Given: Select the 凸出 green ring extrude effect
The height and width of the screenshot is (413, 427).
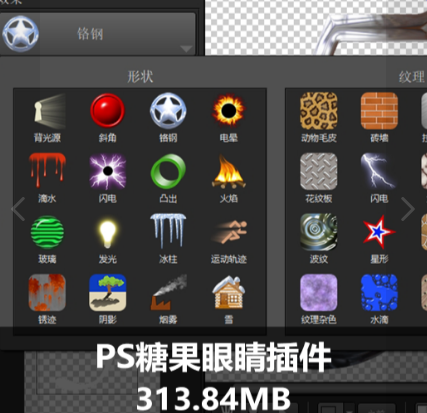Looking at the screenshot, I should pyautogui.click(x=168, y=171).
